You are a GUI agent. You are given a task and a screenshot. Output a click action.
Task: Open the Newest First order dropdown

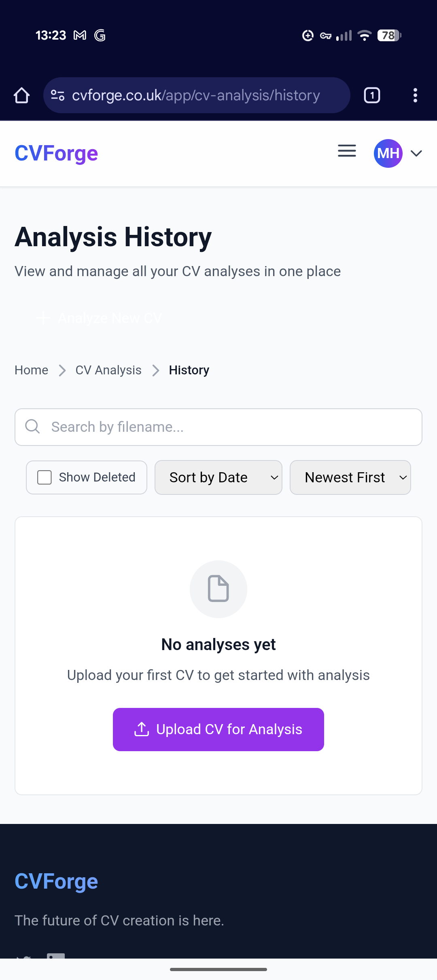350,477
